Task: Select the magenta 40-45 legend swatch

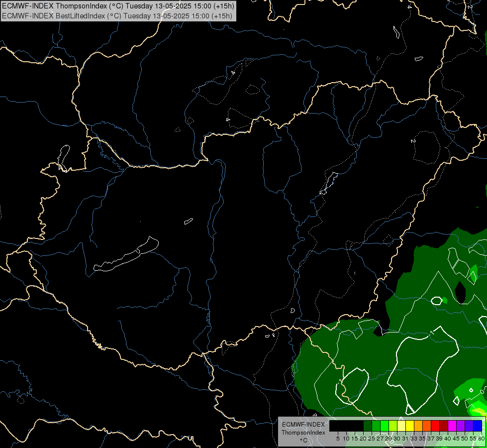Action: click(x=452, y=426)
